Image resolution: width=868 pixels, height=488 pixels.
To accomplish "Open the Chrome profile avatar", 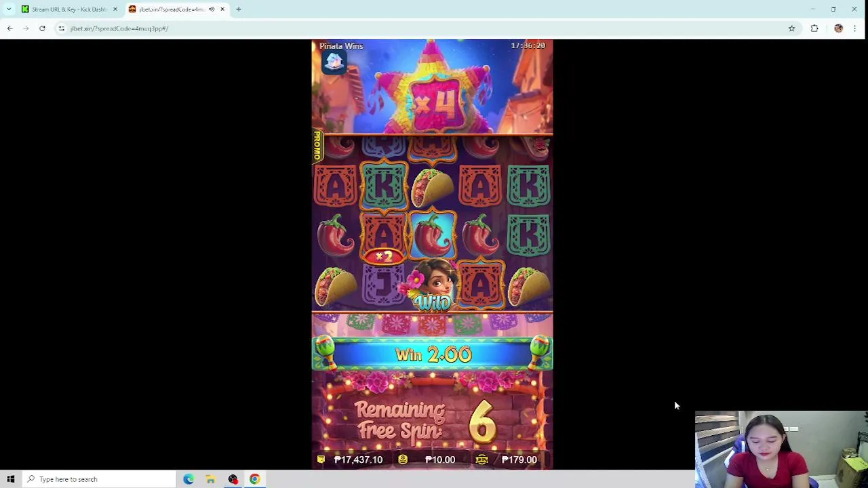I will [x=839, y=28].
